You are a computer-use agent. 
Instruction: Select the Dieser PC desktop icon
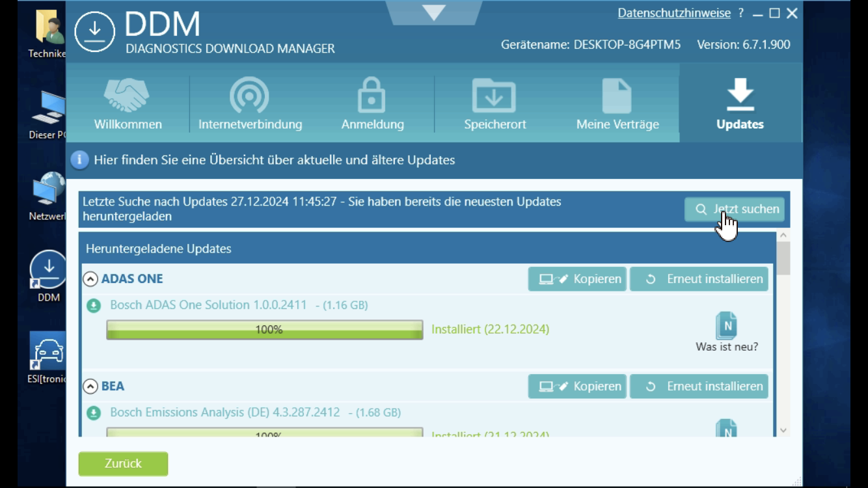48,115
